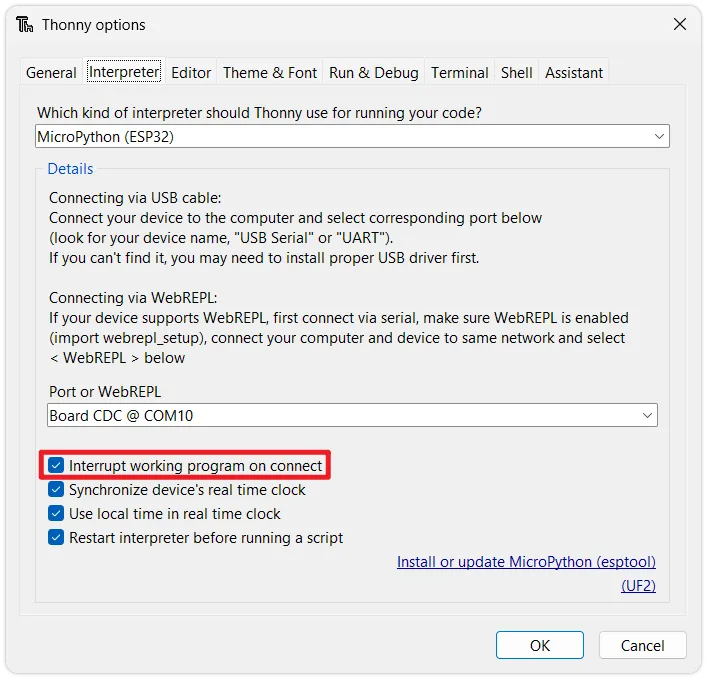Click Install or update MicroPython (esptool) link
This screenshot has width=707, height=679.
coord(526,562)
